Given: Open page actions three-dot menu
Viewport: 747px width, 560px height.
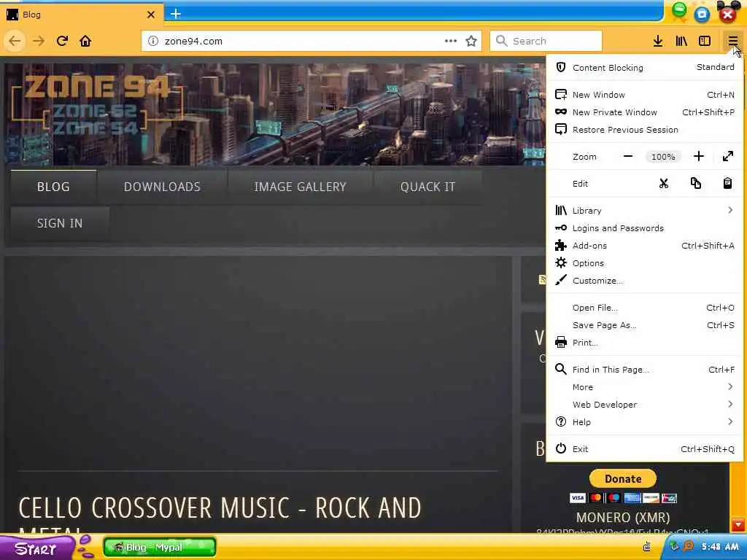Looking at the screenshot, I should (451, 41).
